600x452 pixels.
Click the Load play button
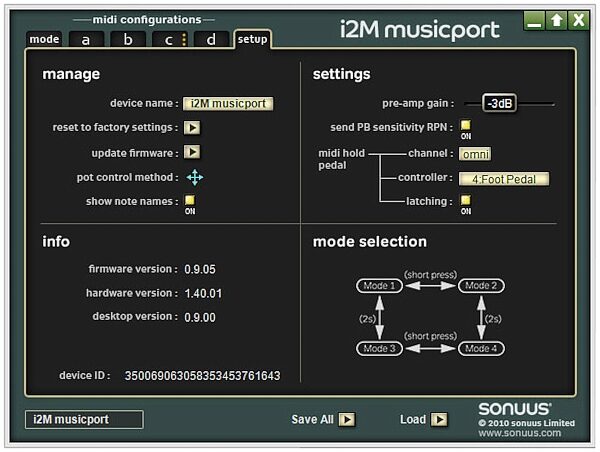click(x=439, y=419)
